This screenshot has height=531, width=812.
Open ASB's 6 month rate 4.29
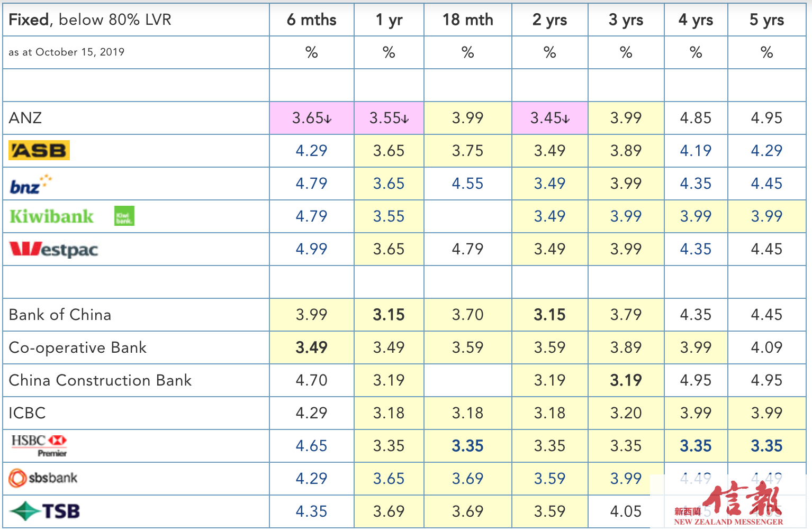pos(312,151)
